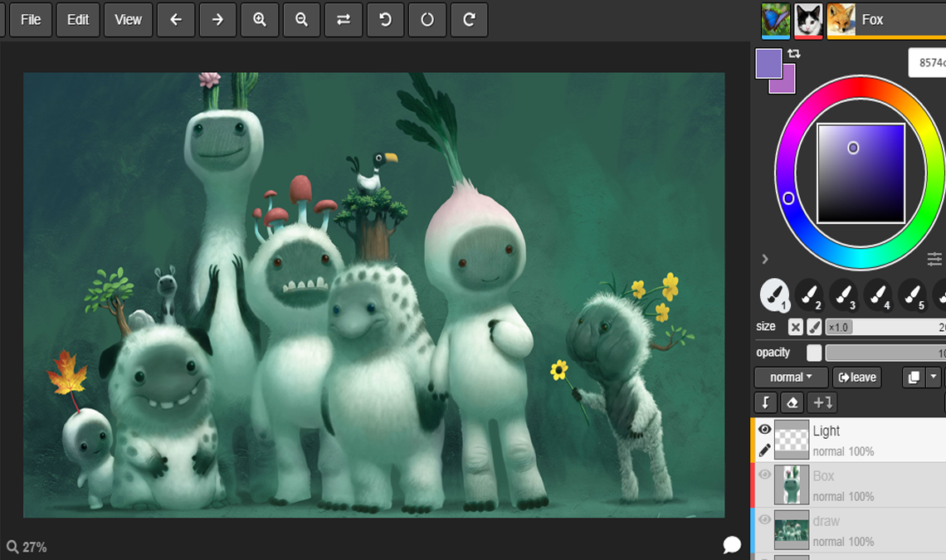Toggle visibility of the Box layer
Viewport: 946px width, 560px height.
(764, 475)
